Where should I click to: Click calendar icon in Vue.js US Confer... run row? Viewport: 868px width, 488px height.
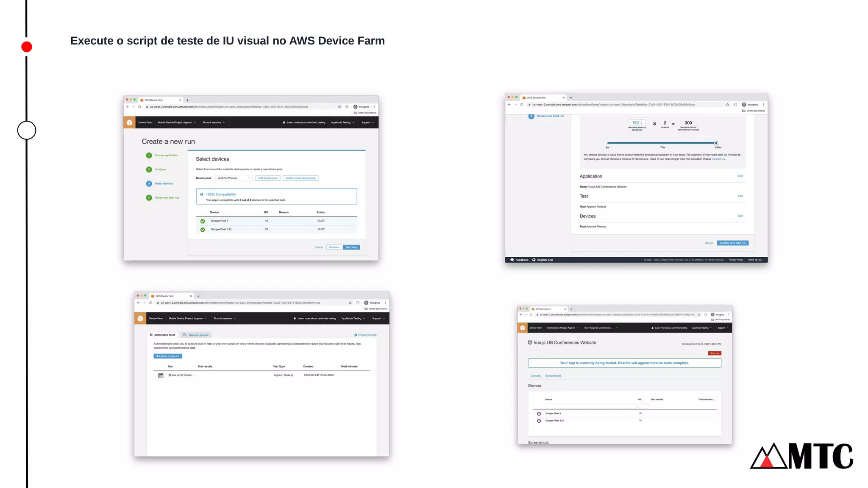pos(161,375)
